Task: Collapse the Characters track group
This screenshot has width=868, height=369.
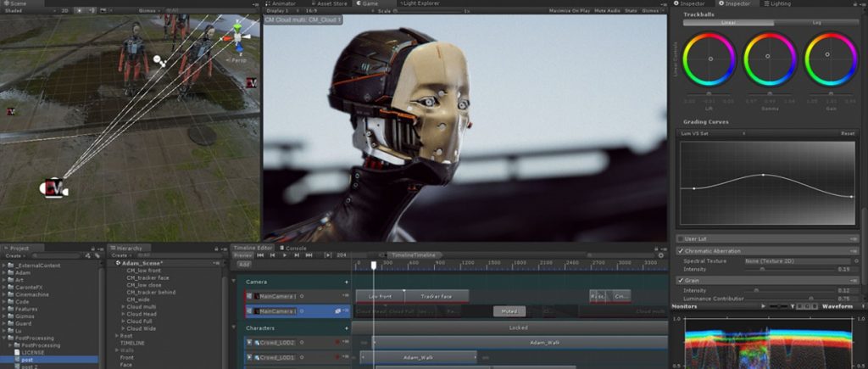Action: tap(233, 328)
